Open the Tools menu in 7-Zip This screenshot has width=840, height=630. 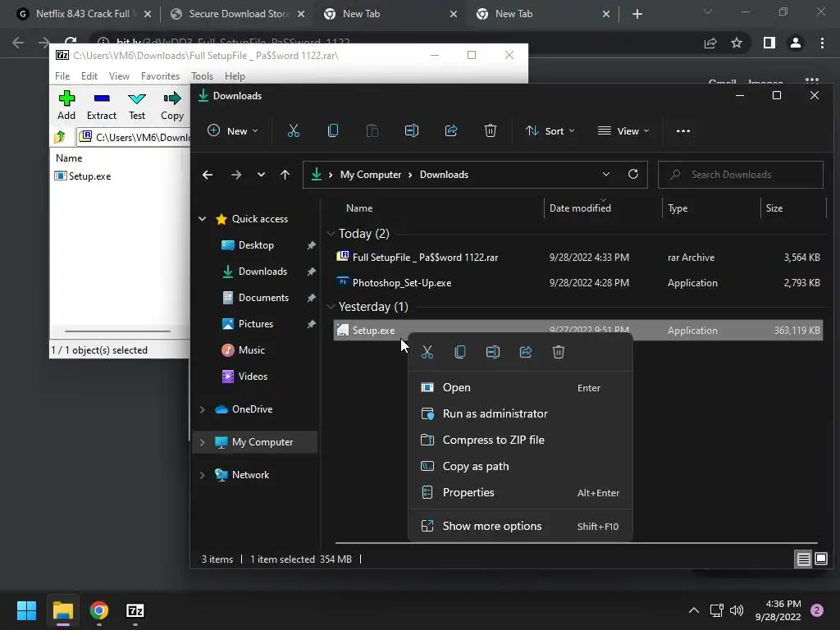[x=202, y=76]
